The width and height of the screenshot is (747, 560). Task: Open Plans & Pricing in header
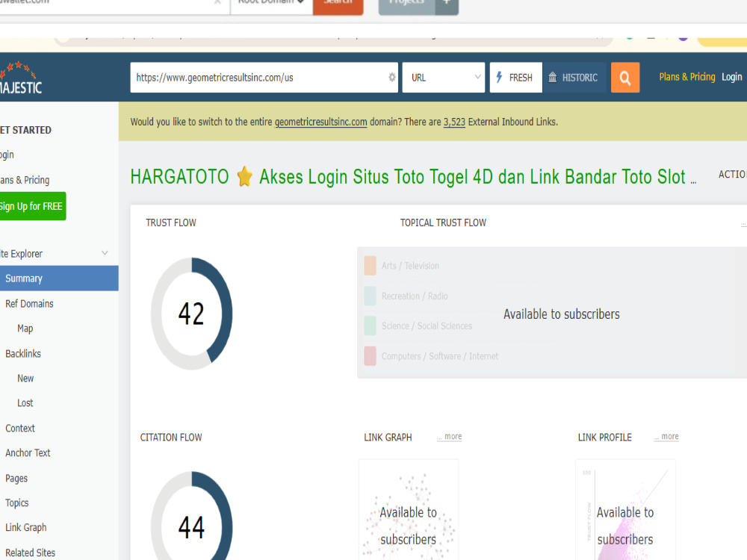[687, 77]
